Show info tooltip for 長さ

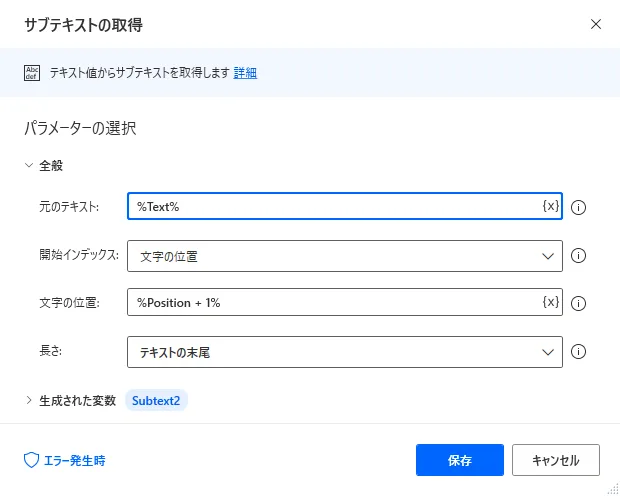pos(578,352)
